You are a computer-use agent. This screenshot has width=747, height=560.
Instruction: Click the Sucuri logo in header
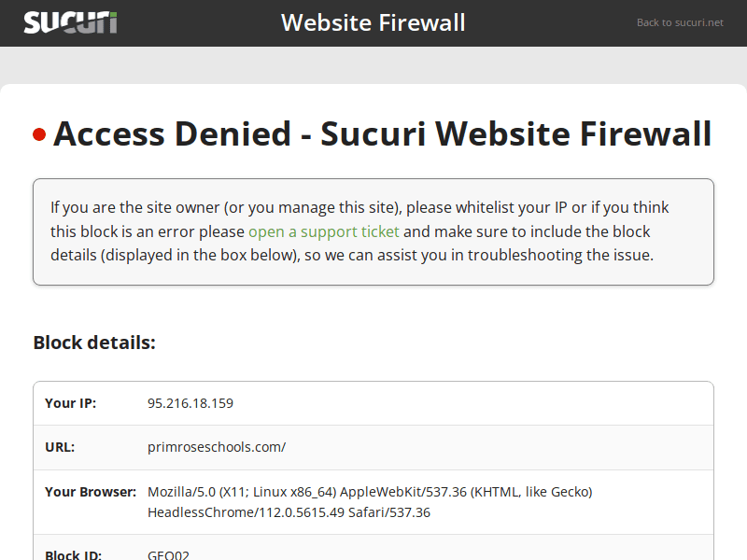(x=71, y=22)
